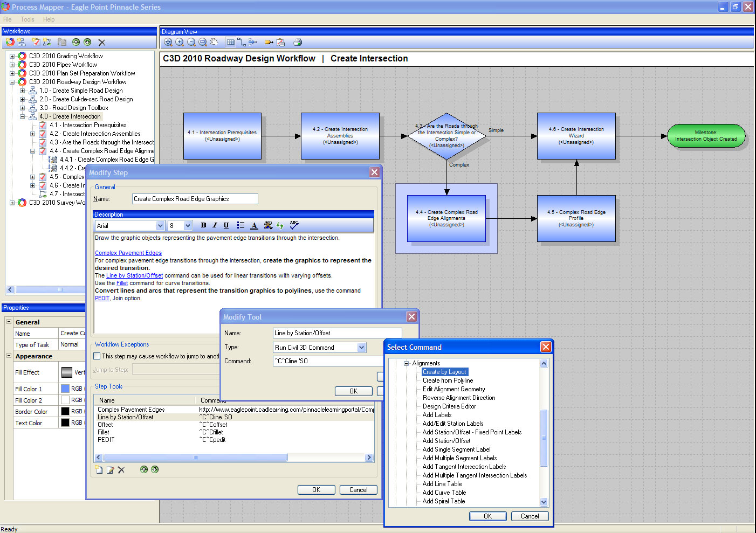Click OK in Select Command dialog

487,516
